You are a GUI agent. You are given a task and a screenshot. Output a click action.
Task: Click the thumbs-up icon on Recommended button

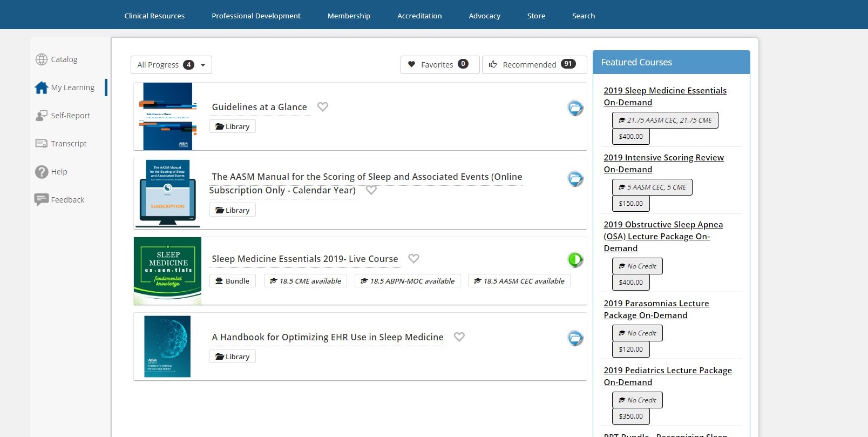pyautogui.click(x=493, y=64)
